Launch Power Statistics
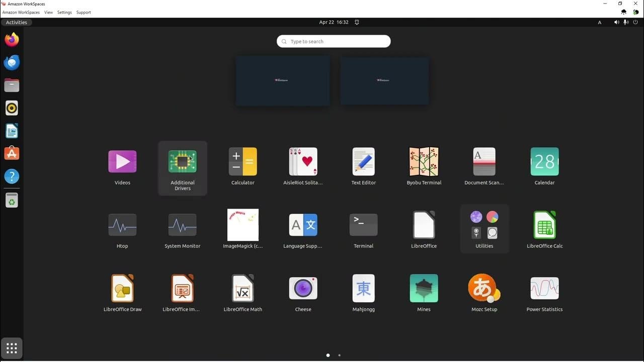This screenshot has height=362, width=644. coord(545,289)
